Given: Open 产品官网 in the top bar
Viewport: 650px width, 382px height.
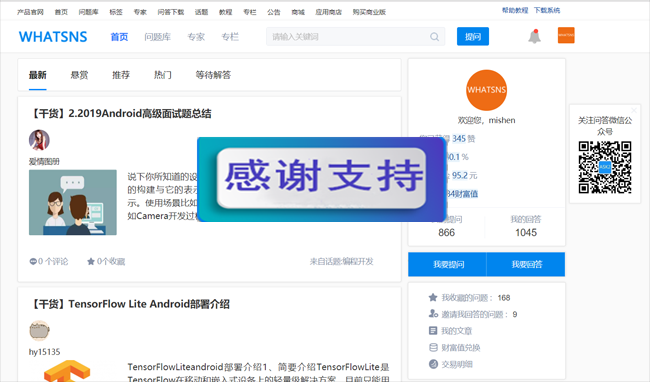Looking at the screenshot, I should pyautogui.click(x=30, y=12).
